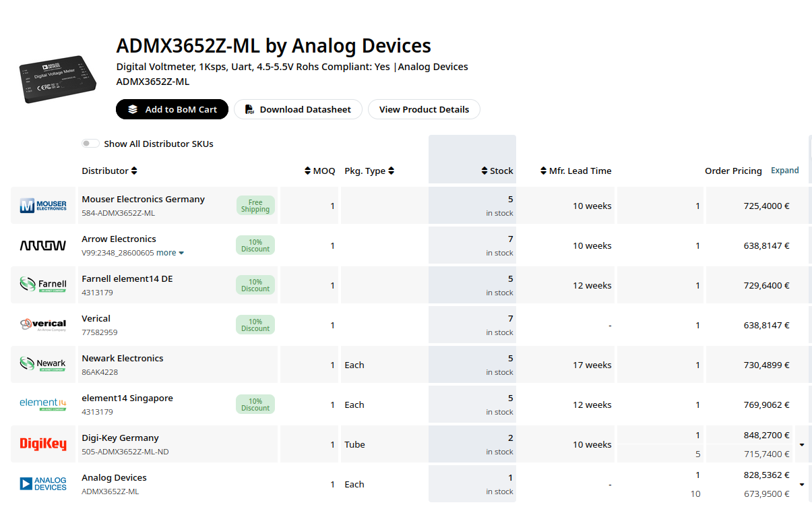Sort by MOQ column arrows
The width and height of the screenshot is (812, 507).
(308, 171)
